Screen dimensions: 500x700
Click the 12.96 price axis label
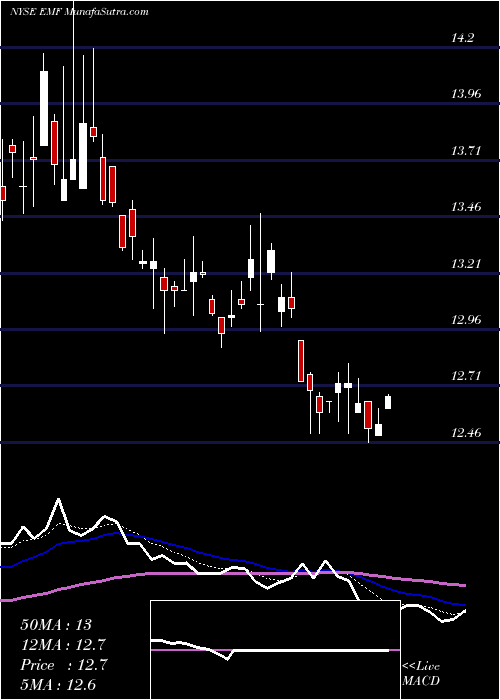468,320
